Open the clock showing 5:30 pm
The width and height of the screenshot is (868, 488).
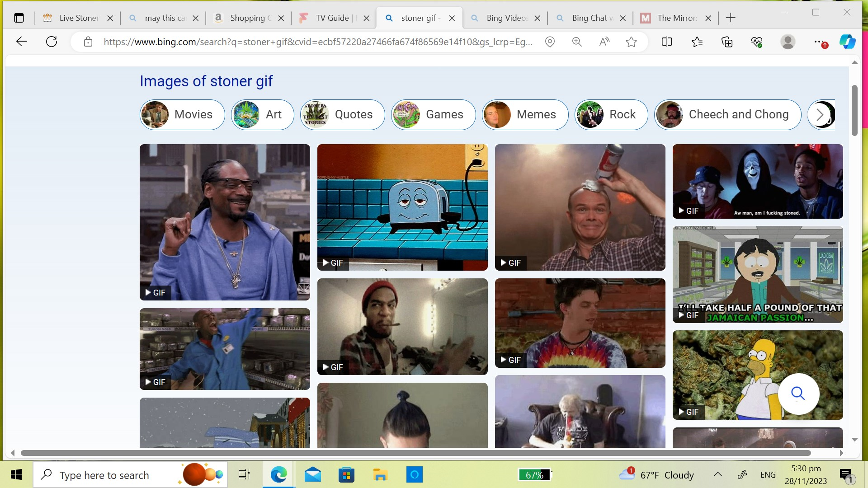(x=806, y=475)
